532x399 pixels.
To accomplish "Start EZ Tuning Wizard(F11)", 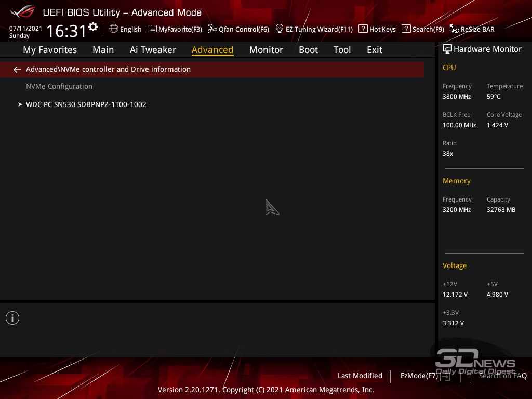I will pyautogui.click(x=320, y=29).
